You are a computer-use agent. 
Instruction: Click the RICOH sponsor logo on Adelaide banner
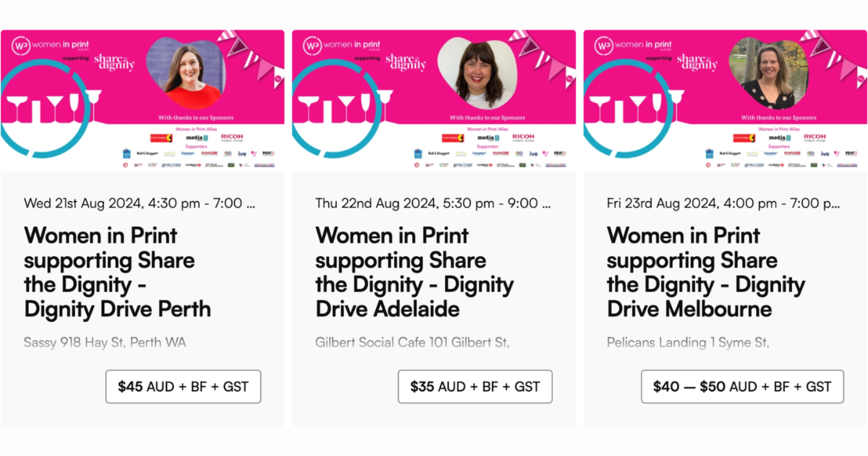point(523,137)
